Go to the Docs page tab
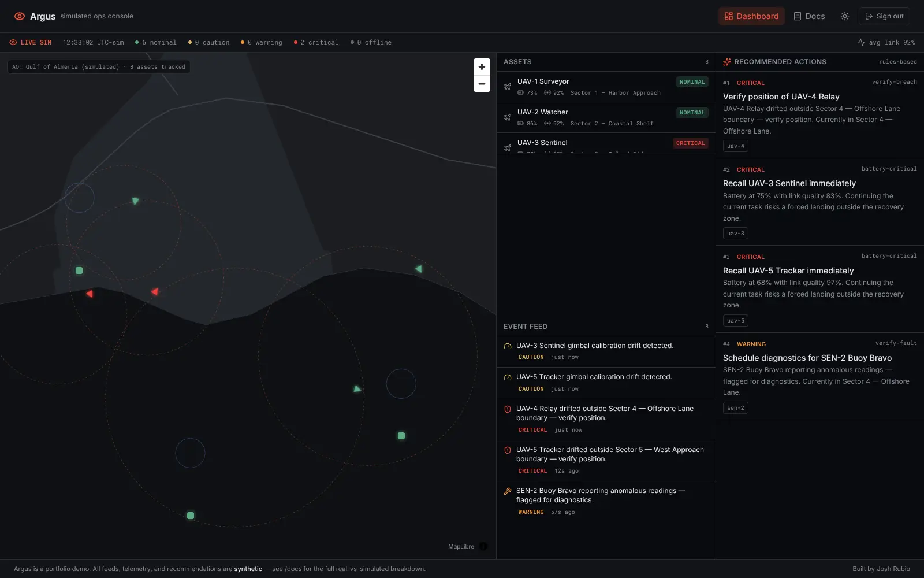924x578 pixels. pyautogui.click(x=809, y=16)
